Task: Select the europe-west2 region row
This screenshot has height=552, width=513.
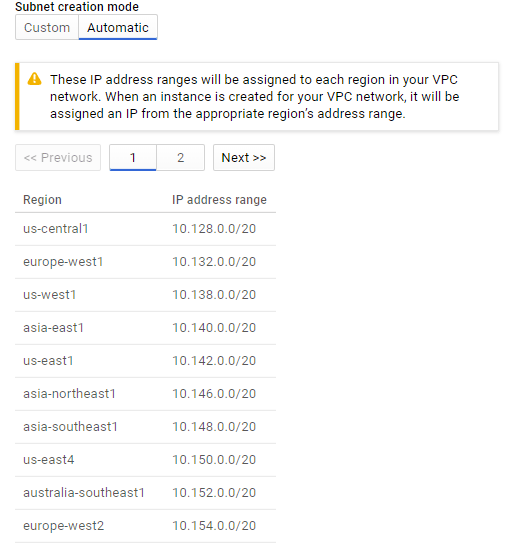Action: [x=145, y=526]
